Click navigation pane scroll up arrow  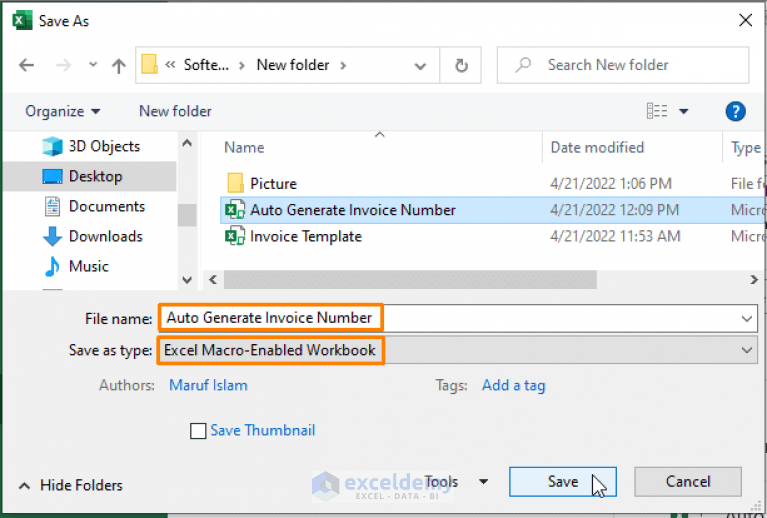tap(187, 143)
